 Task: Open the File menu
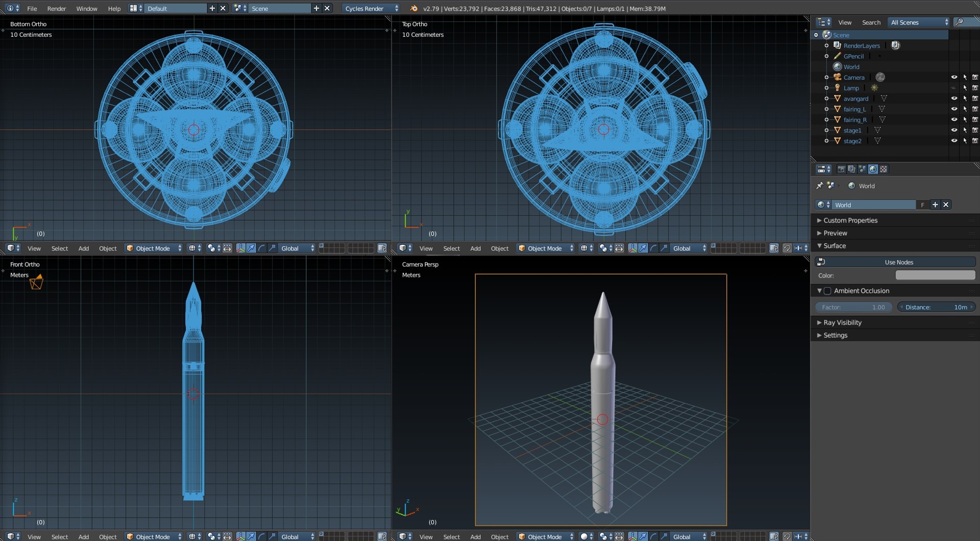pos(32,8)
